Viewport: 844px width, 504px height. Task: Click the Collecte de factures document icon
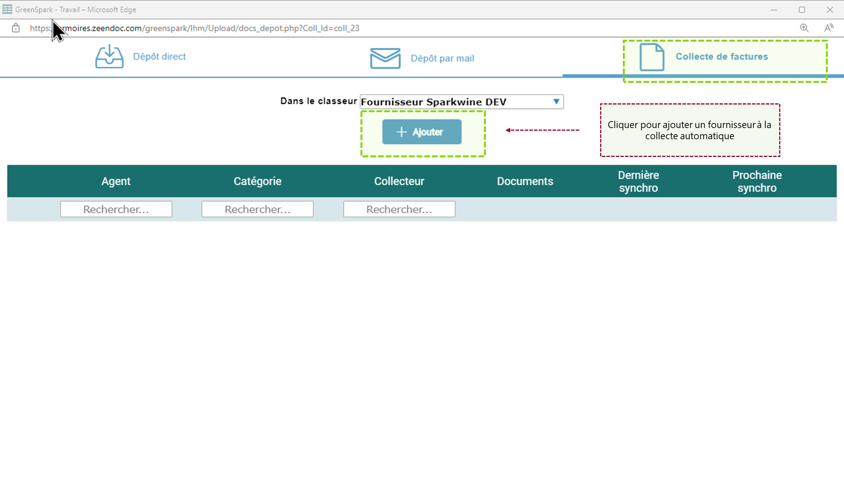pyautogui.click(x=651, y=57)
